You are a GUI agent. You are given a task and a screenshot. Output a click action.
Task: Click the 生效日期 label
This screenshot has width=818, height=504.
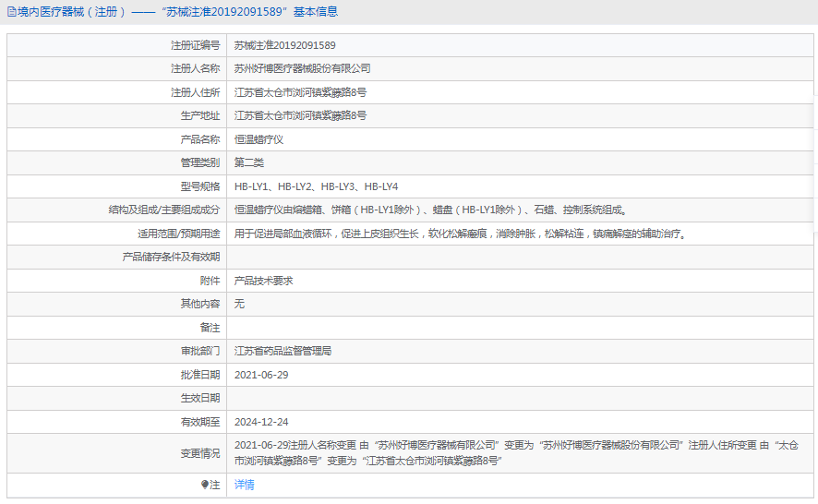(x=200, y=398)
